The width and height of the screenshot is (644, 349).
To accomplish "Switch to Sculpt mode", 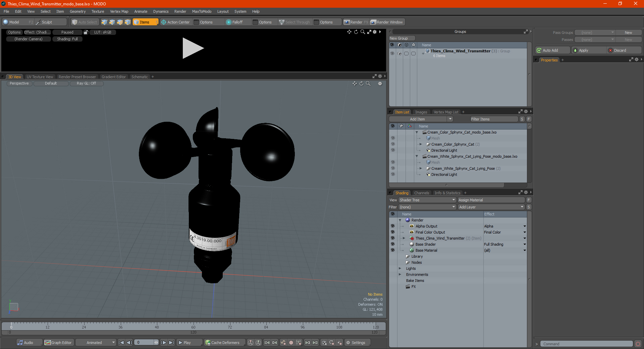I will 51,22.
